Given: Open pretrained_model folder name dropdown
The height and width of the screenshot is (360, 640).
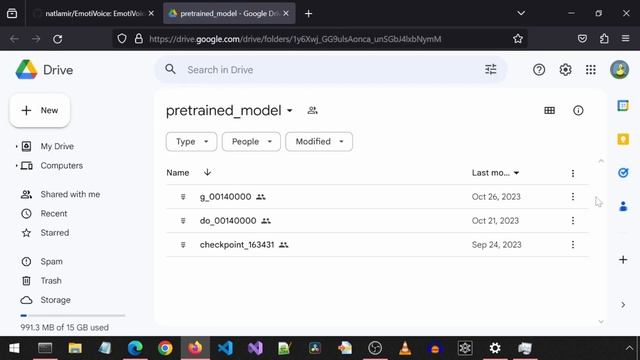Looking at the screenshot, I should (x=289, y=111).
